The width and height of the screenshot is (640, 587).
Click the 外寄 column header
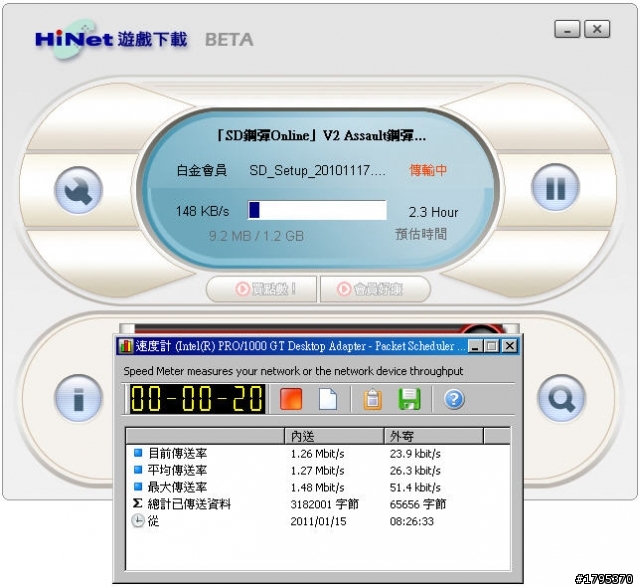click(x=433, y=436)
